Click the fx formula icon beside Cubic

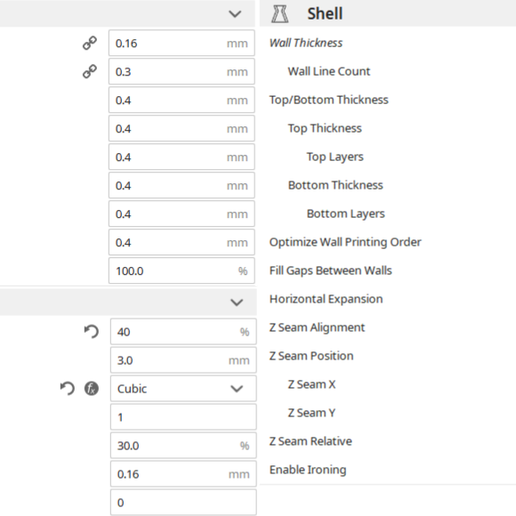tap(91, 388)
